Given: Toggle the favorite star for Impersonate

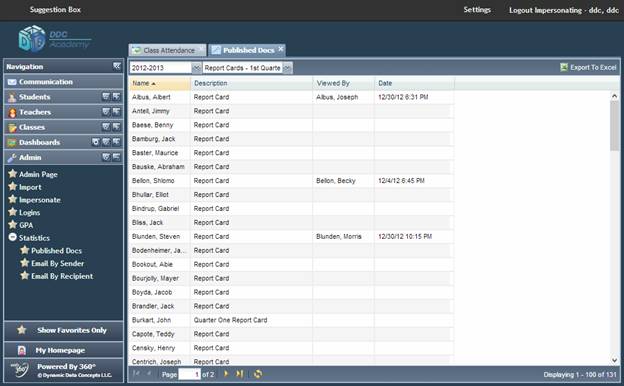Looking at the screenshot, I should pyautogui.click(x=13, y=199).
